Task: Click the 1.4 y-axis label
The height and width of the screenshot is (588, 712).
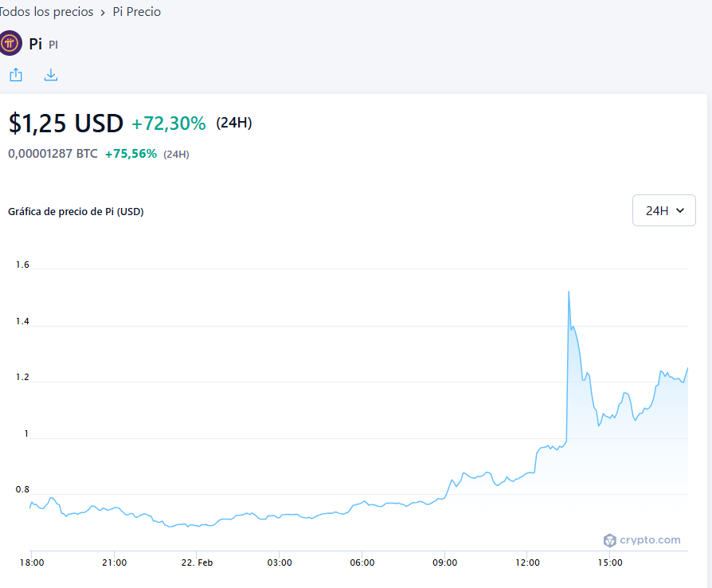Action: [x=22, y=321]
